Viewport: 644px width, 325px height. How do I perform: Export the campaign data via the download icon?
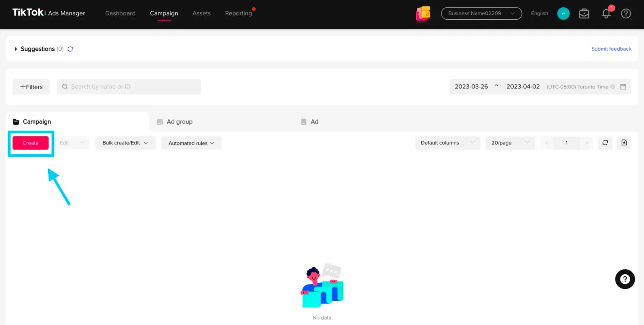624,143
